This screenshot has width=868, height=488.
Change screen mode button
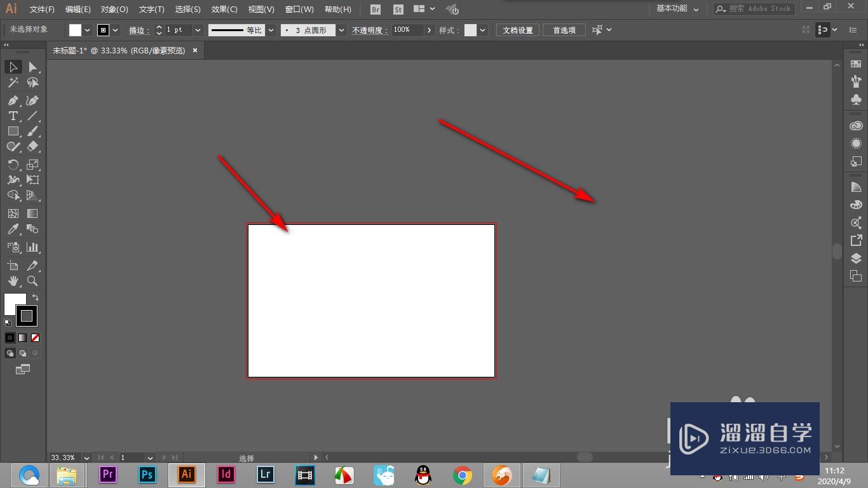click(22, 369)
